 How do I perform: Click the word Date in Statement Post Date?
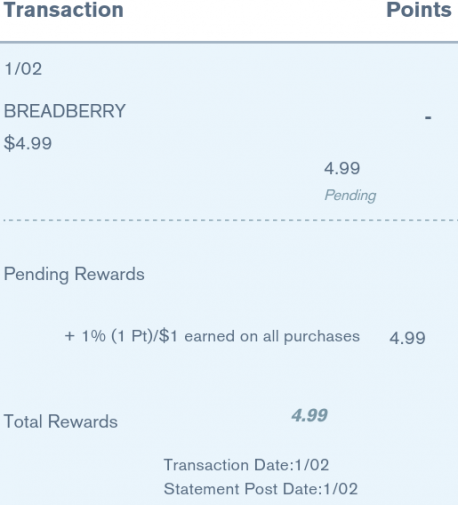pyautogui.click(x=302, y=489)
